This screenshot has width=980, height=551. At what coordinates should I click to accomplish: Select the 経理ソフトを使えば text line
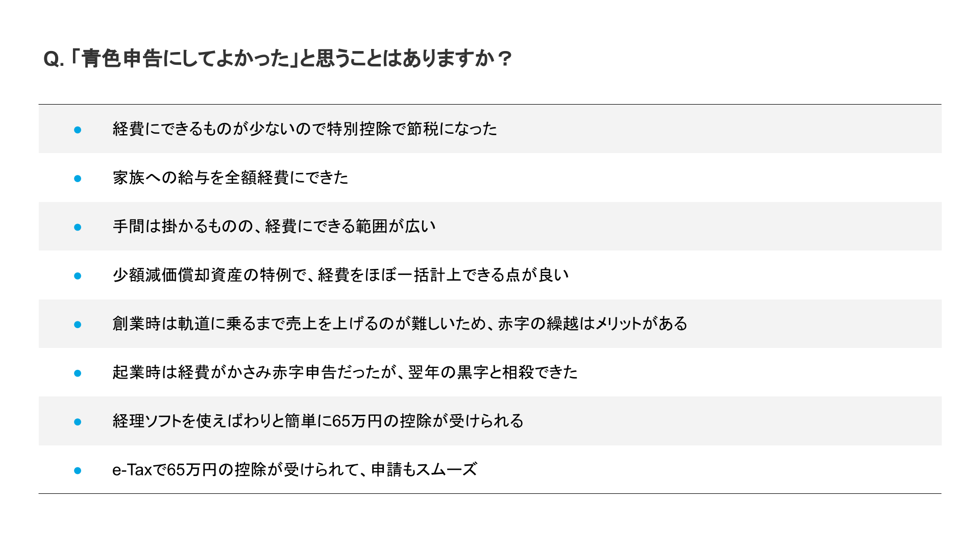[318, 421]
